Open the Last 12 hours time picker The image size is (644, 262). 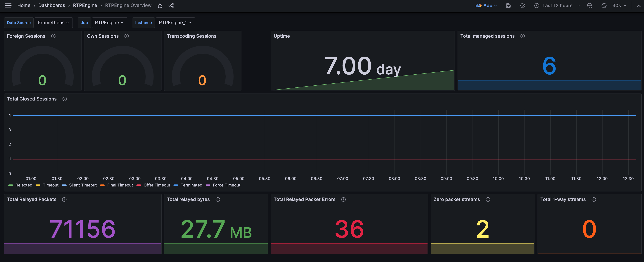[557, 6]
